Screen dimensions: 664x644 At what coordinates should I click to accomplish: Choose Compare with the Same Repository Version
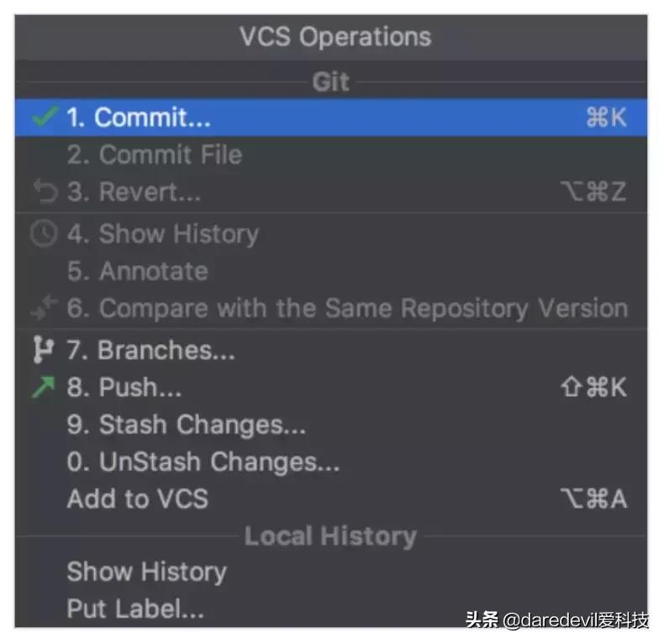click(346, 309)
